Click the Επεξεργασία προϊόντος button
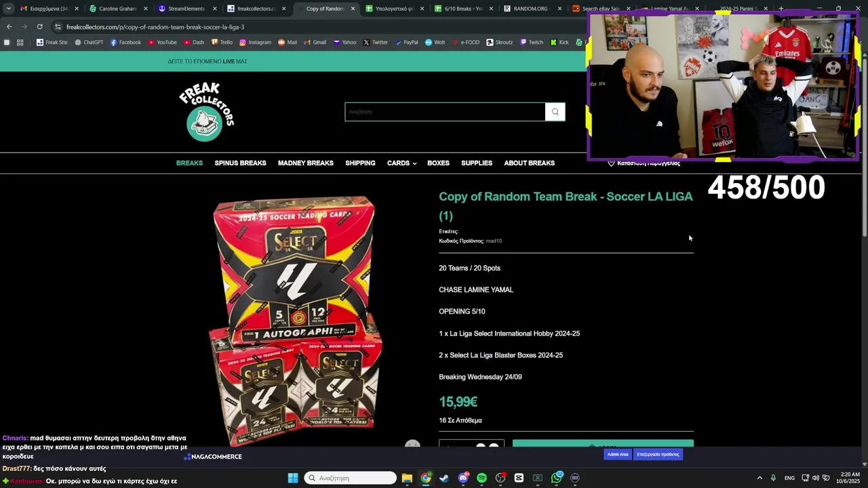This screenshot has width=868, height=488. click(x=658, y=455)
